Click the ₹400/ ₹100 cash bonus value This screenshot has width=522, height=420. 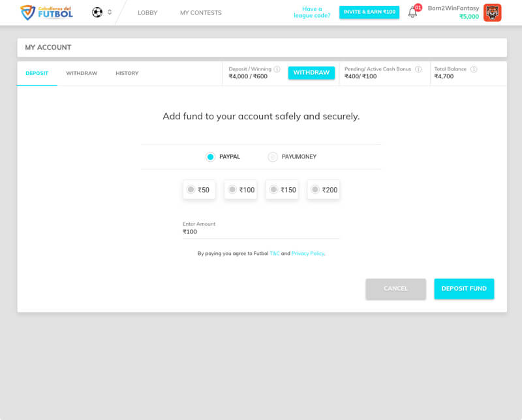pos(361,76)
